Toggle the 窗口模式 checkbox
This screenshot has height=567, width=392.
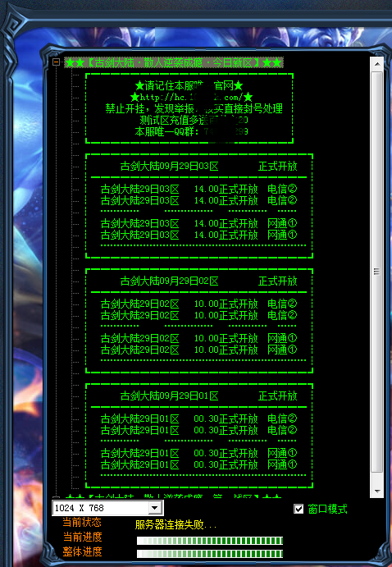299,509
